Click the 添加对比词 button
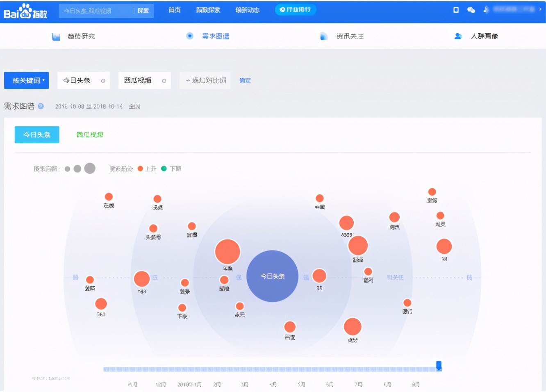Viewport: 546px width, 392px height. pos(205,80)
